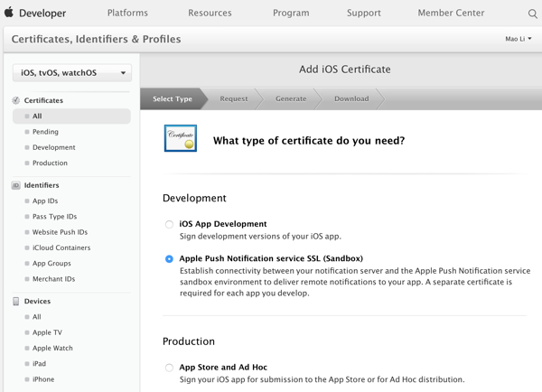
Task: Click the Request step in wizard
Action: pyautogui.click(x=234, y=98)
